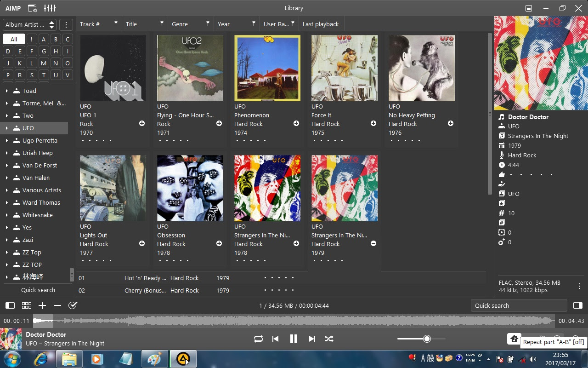Skip to the next track
Viewport: 588px width, 368px height.
coord(312,339)
